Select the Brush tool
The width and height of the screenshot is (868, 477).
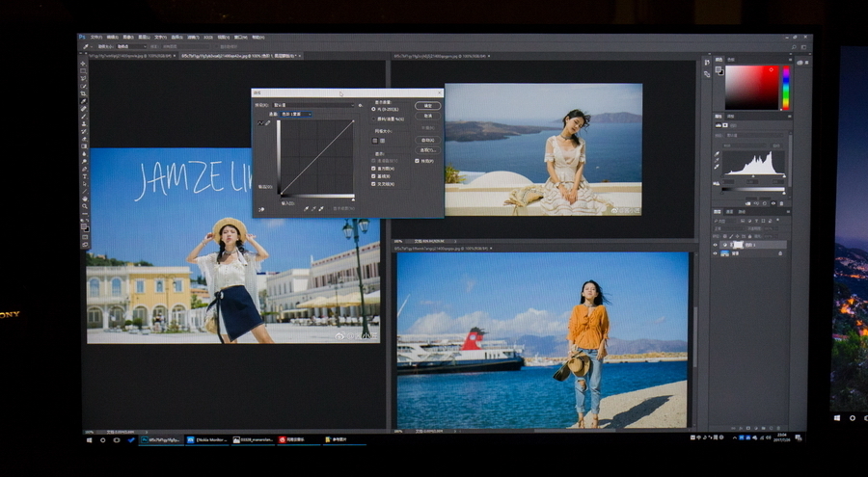coord(83,117)
